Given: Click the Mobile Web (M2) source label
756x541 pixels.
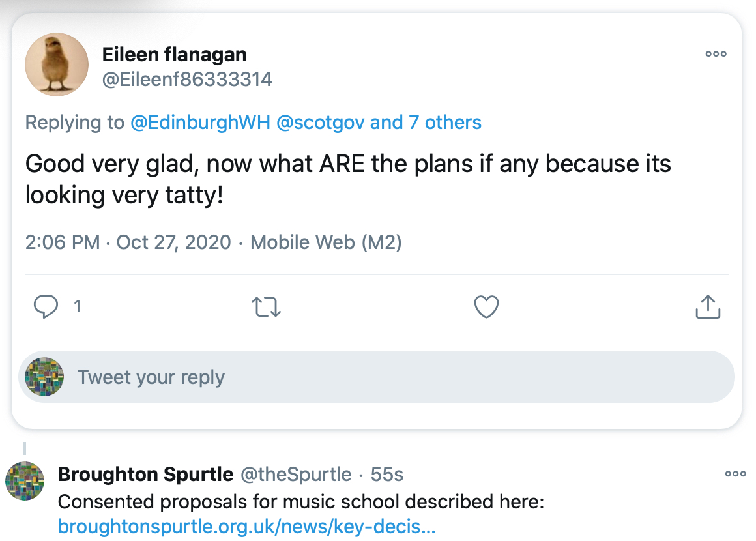Looking at the screenshot, I should 326,242.
